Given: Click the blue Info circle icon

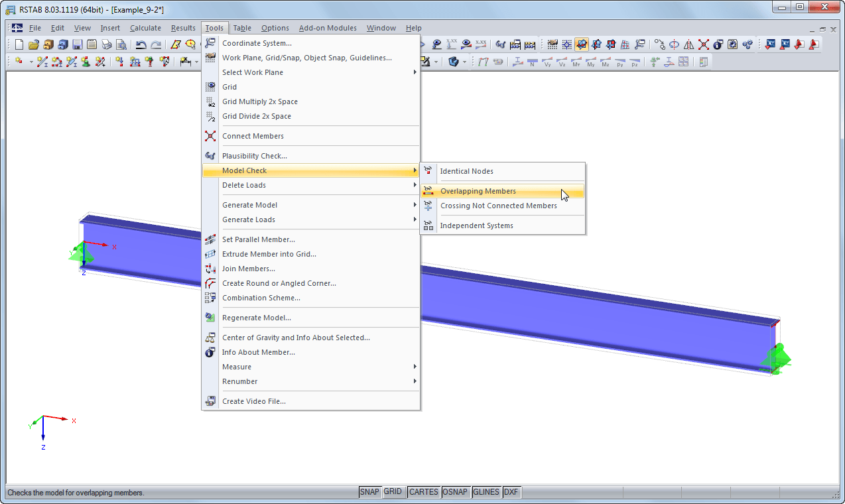Looking at the screenshot, I should click(x=718, y=44).
